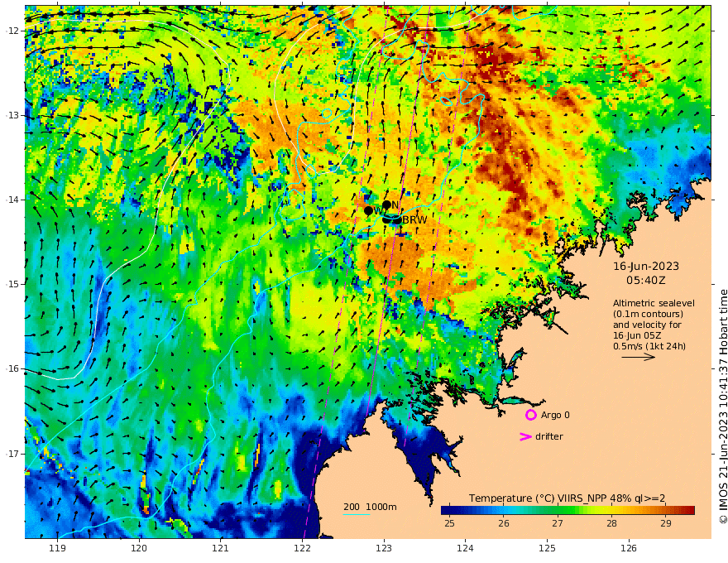Click the longitude axis label 119
728x563 pixels.
click(x=58, y=549)
